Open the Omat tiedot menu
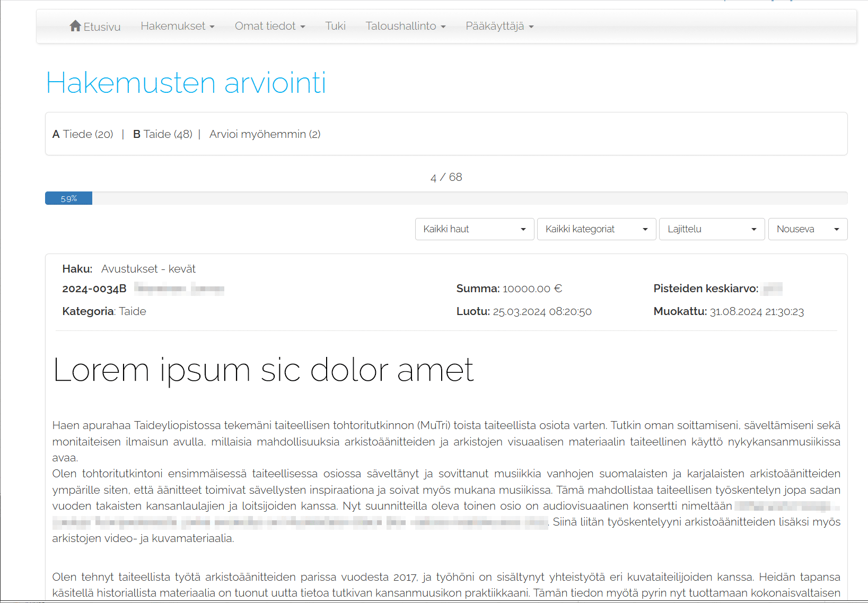The image size is (868, 603). coord(269,26)
